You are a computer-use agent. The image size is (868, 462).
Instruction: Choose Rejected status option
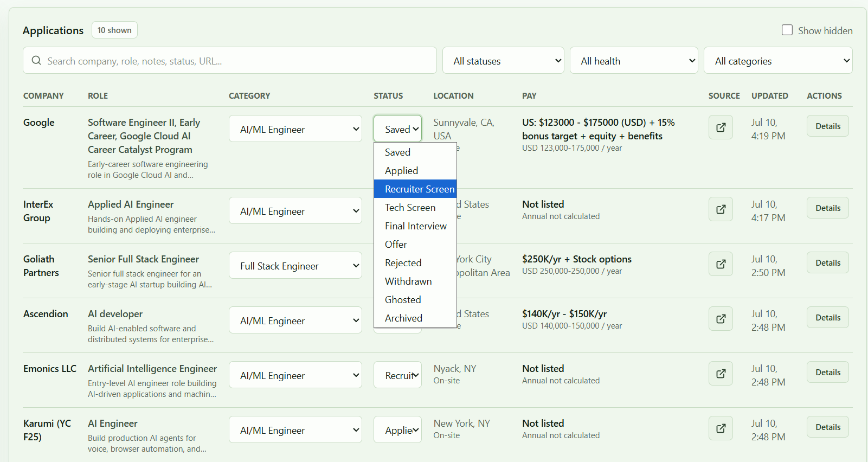[x=415, y=263]
